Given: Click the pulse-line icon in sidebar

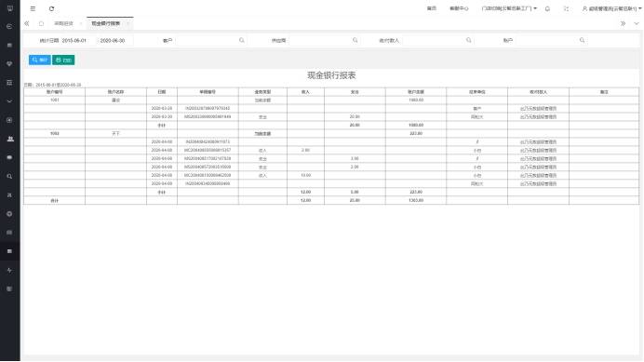Looking at the screenshot, I should point(10,271).
